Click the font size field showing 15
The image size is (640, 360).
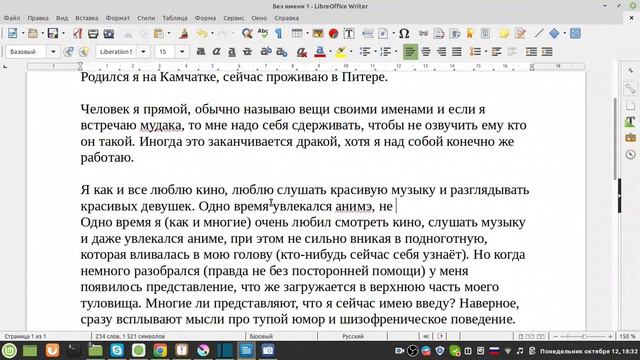165,52
